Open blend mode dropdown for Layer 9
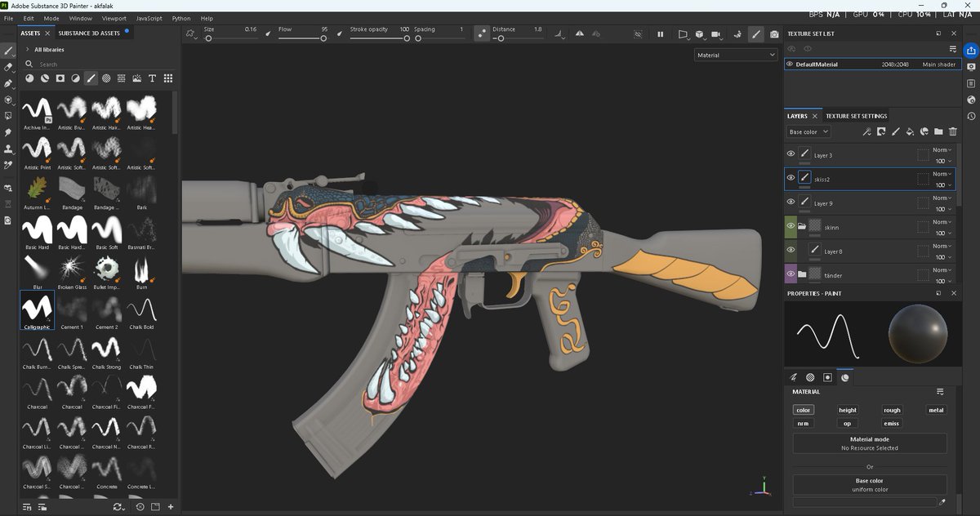 [x=941, y=198]
